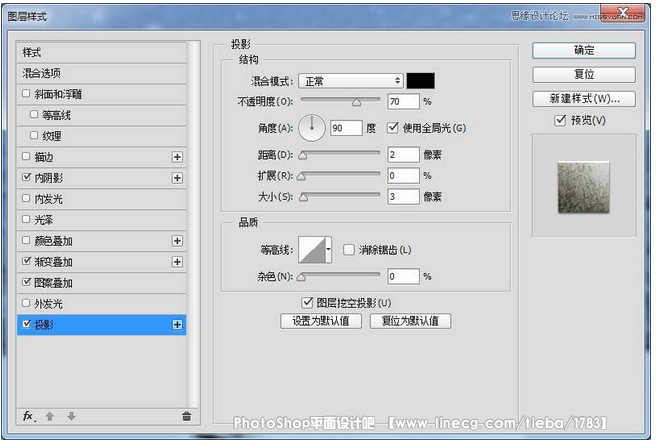Image resolution: width=657 pixels, height=440 pixels.
Task: Click the delete effect trash icon
Action: coord(186,416)
